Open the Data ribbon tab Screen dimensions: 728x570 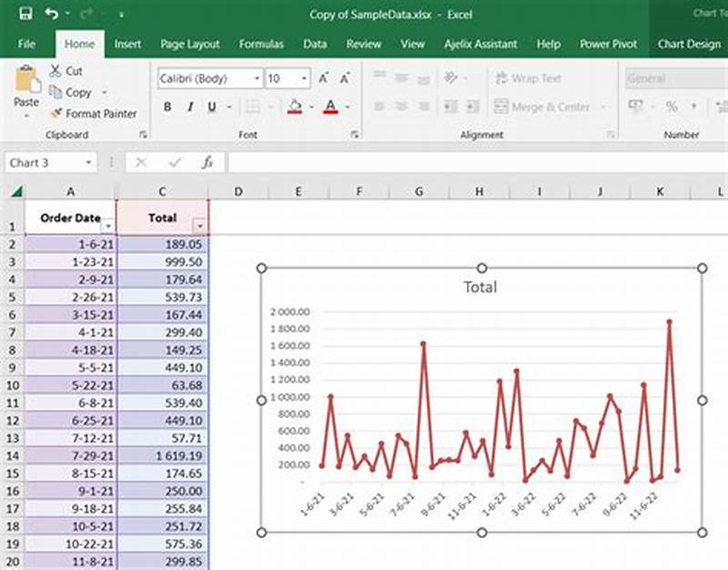tap(315, 44)
